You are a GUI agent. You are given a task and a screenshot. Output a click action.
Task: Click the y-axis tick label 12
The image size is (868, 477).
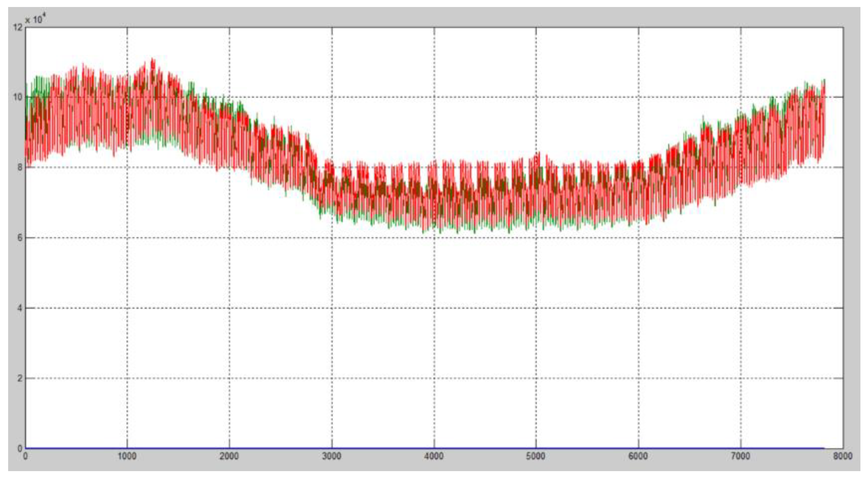(x=18, y=27)
